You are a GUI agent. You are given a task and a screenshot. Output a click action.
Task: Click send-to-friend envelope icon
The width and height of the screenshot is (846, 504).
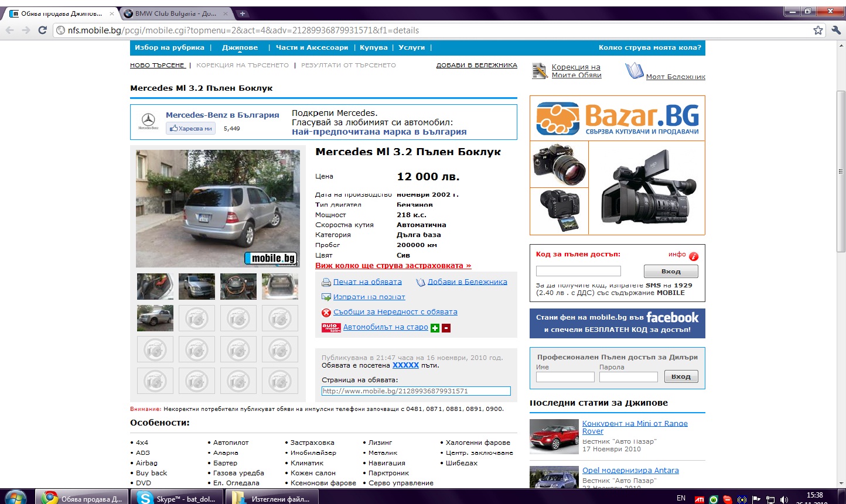326,297
